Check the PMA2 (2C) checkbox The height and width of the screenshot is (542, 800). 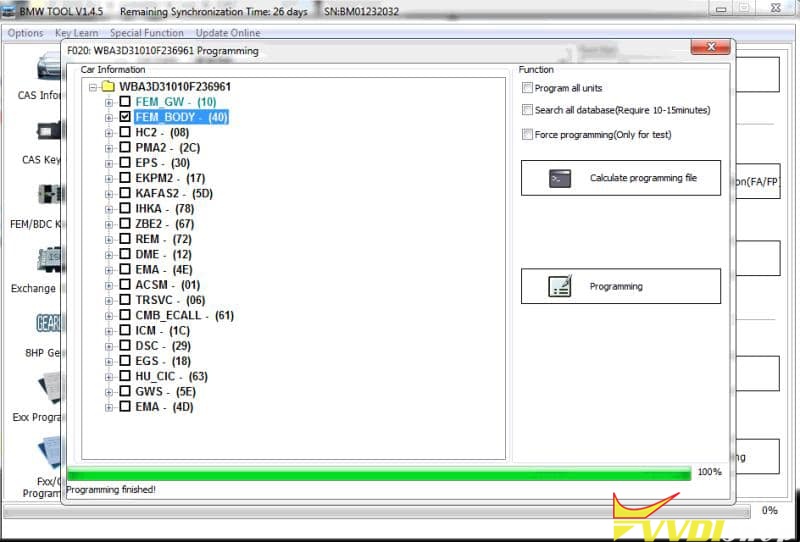[x=125, y=147]
